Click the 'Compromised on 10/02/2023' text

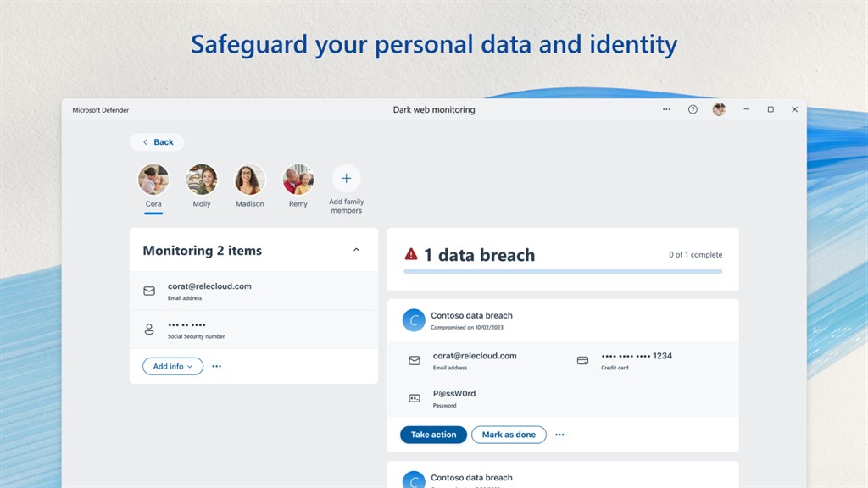[467, 328]
